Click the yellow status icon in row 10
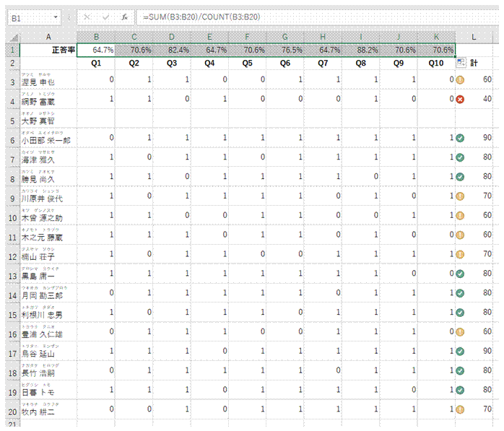Viewport: 504px width, 431px height. [x=460, y=215]
